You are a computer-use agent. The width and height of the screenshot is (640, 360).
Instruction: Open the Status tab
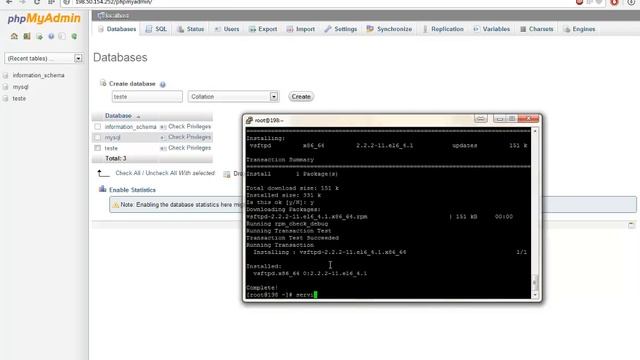(x=191, y=29)
